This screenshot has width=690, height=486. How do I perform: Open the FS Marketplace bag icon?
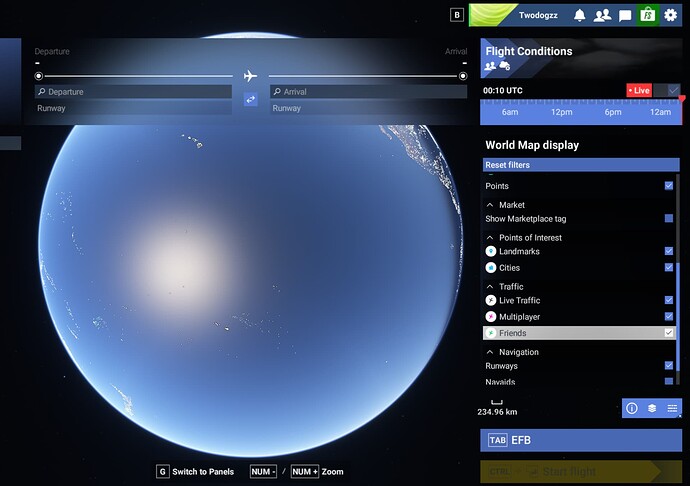point(647,15)
